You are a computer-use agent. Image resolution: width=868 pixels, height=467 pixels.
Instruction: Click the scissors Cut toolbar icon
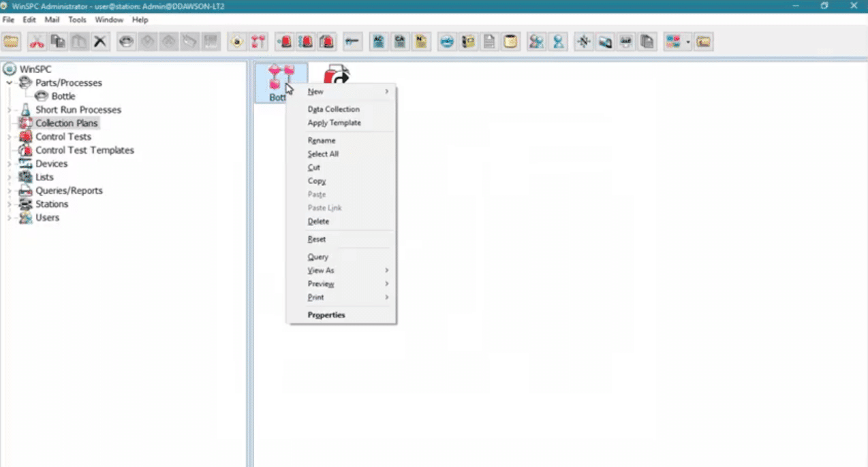tap(37, 42)
